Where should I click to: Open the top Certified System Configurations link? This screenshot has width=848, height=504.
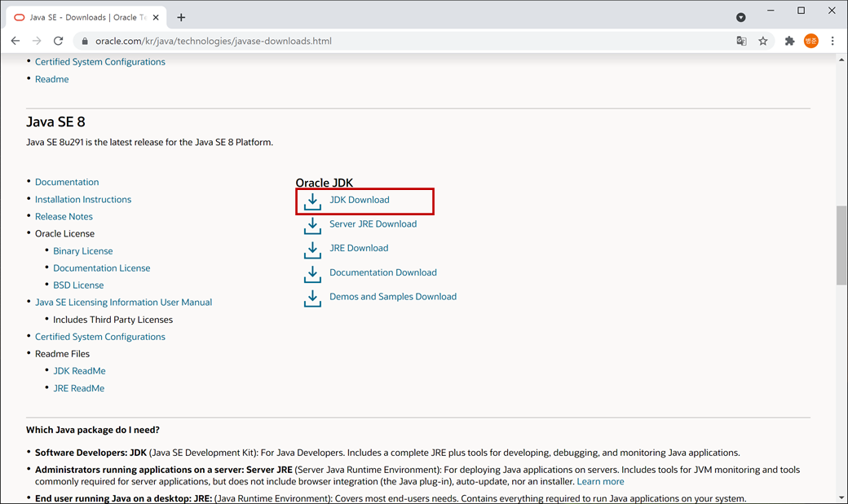(100, 62)
